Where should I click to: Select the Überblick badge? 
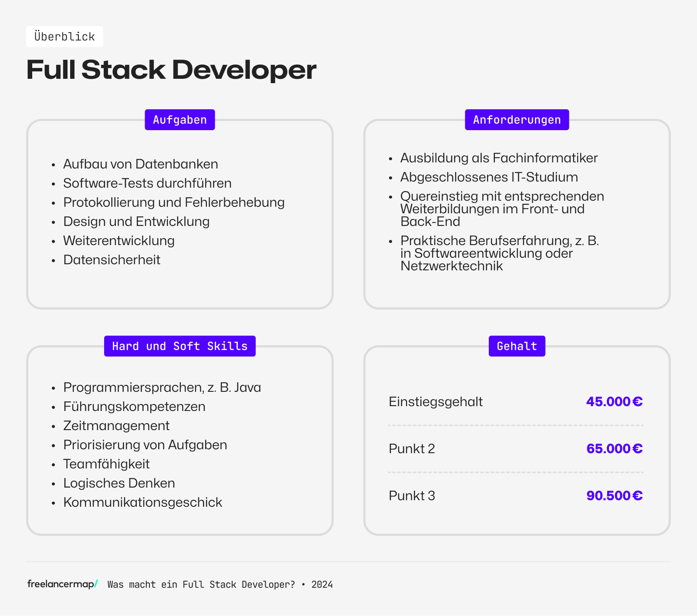pos(64,36)
